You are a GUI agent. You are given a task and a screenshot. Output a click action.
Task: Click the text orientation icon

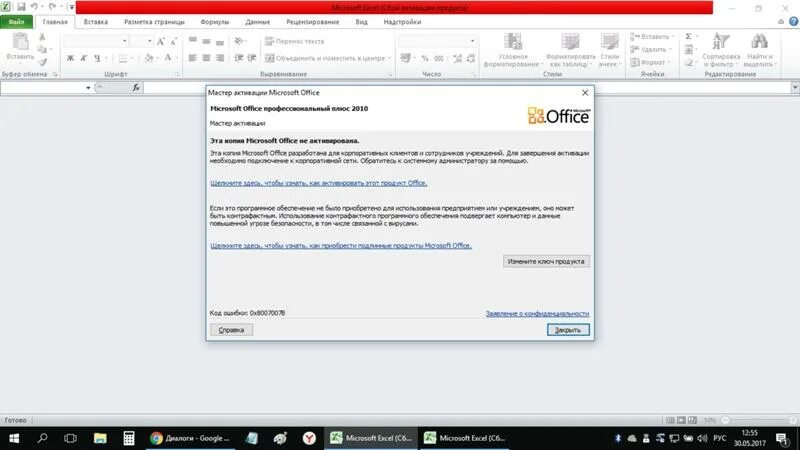238,41
